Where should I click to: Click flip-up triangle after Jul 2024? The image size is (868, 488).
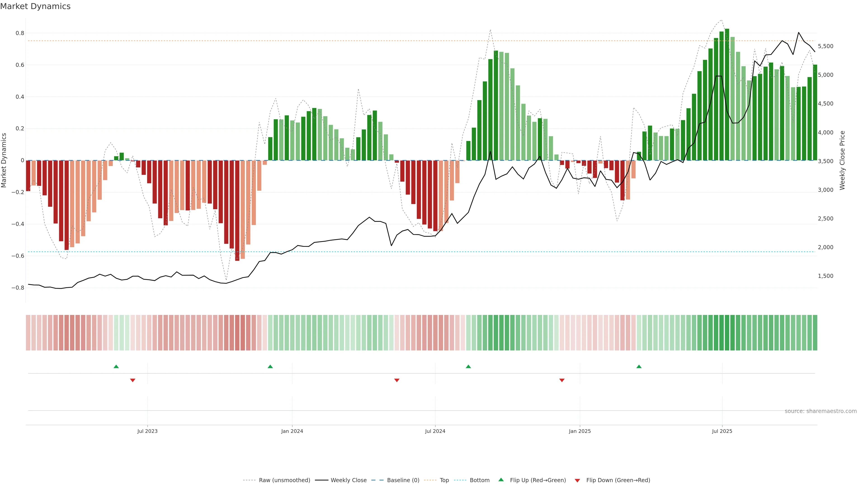tap(468, 366)
